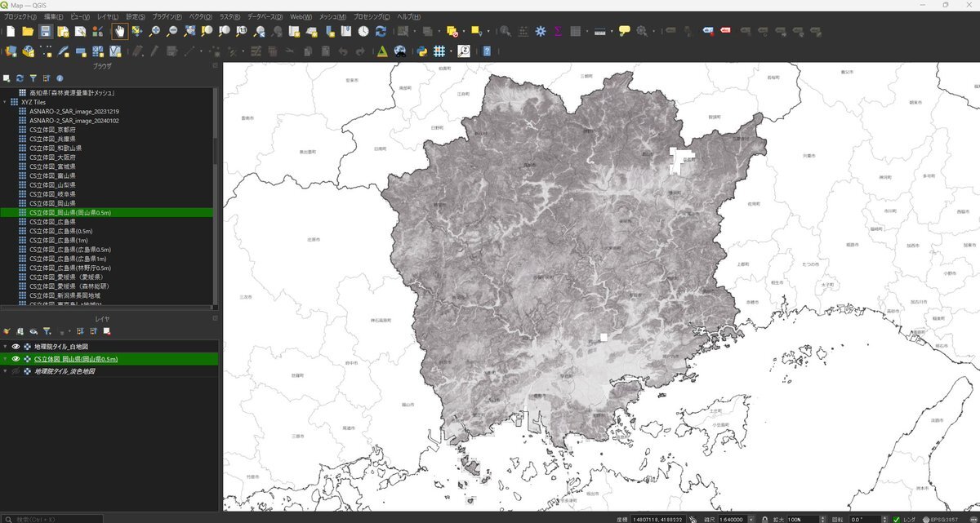Expand the 地理院タイル_白地図 layer node
Image resolution: width=980 pixels, height=523 pixels.
[5, 347]
